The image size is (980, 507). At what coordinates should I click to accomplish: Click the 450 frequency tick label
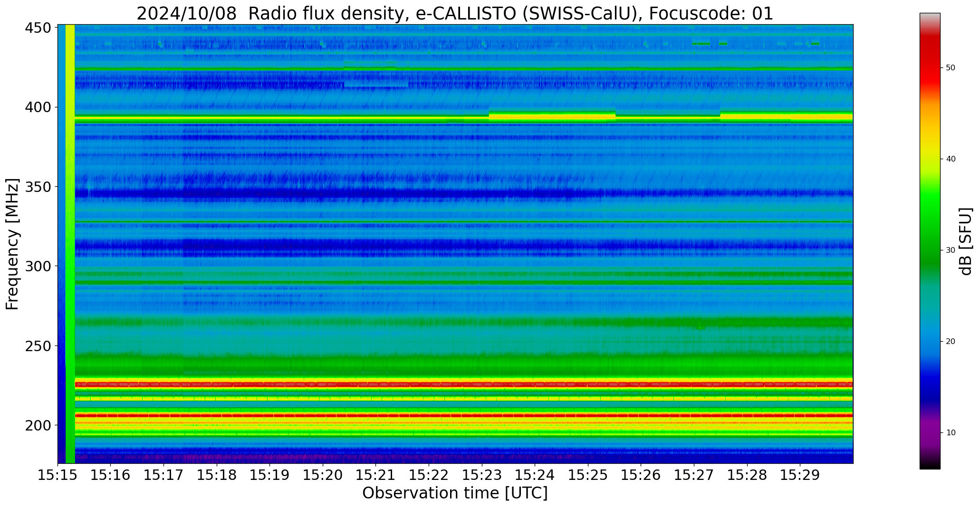(37, 28)
